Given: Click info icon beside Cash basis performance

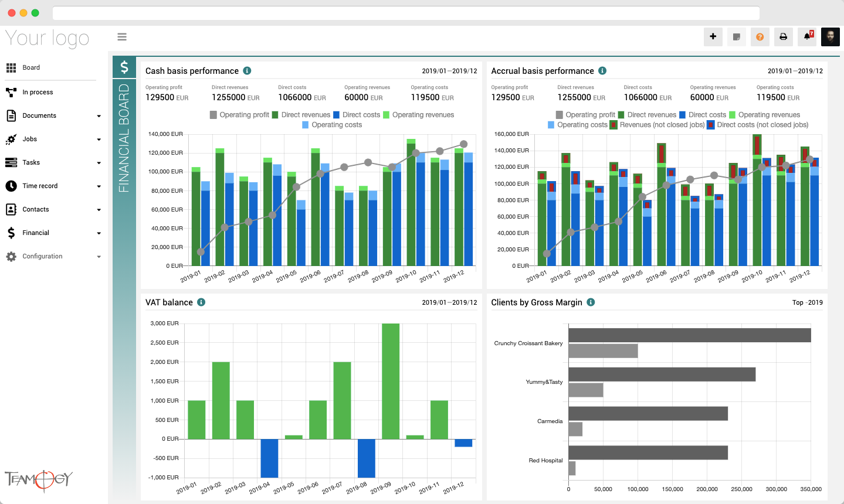Looking at the screenshot, I should [247, 70].
